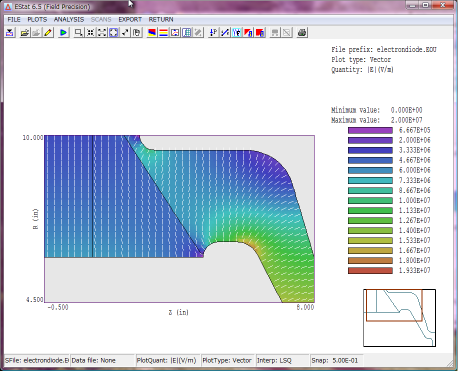This screenshot has width=458, height=371.
Task: Click the red-yellow contour lines icon
Action: (163, 33)
